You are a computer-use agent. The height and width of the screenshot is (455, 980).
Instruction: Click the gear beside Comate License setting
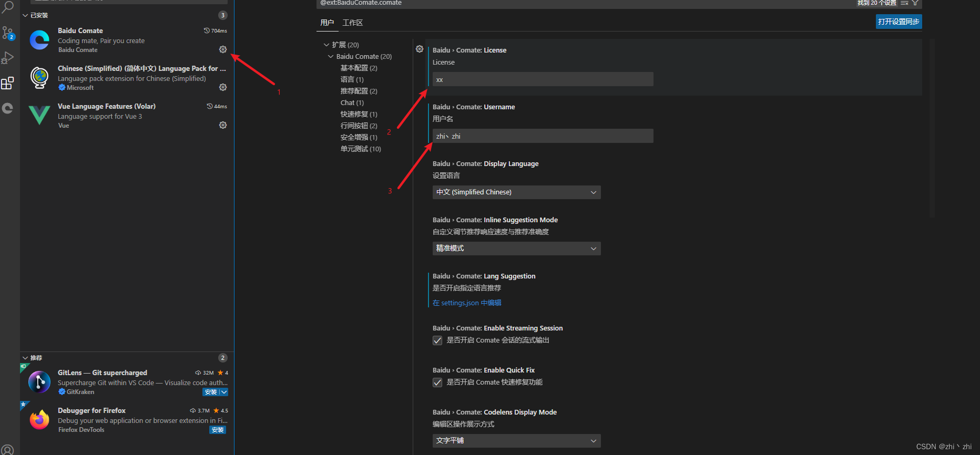[x=420, y=49]
